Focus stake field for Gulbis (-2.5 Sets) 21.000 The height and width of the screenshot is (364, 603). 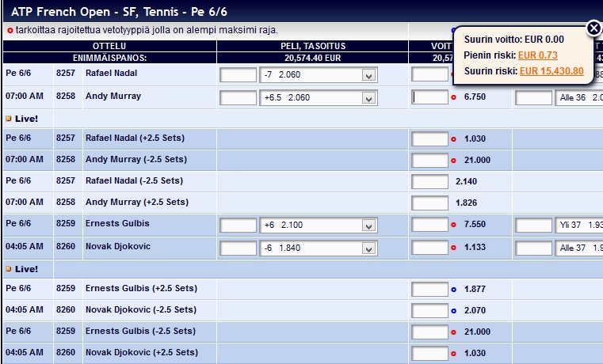429,332
